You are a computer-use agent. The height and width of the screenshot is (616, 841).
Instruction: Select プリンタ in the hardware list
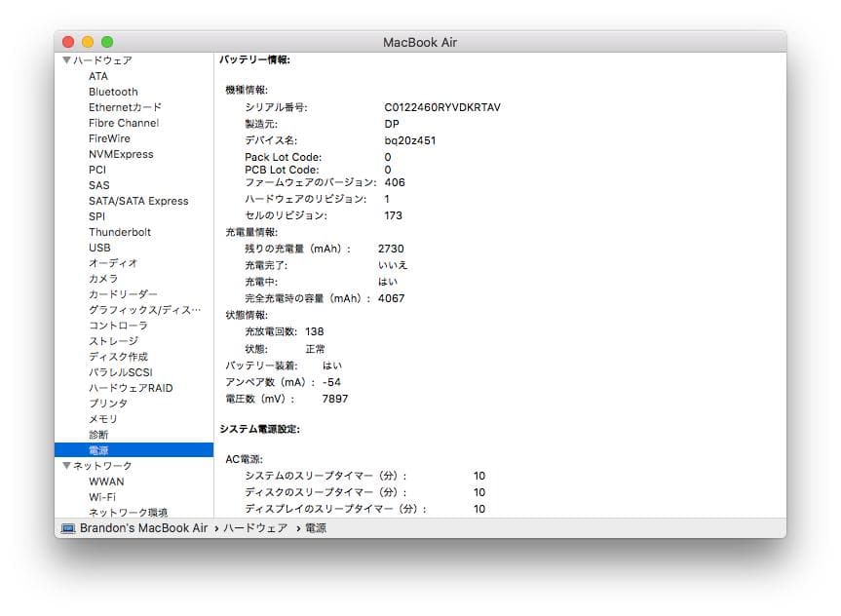(x=107, y=404)
